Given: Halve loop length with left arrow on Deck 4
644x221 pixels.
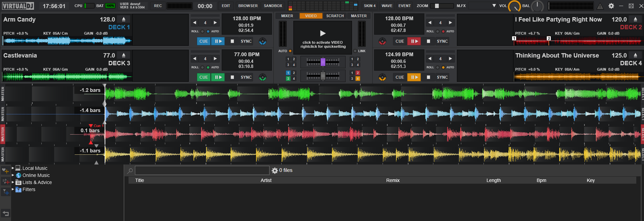Looking at the screenshot, I should click(430, 59).
